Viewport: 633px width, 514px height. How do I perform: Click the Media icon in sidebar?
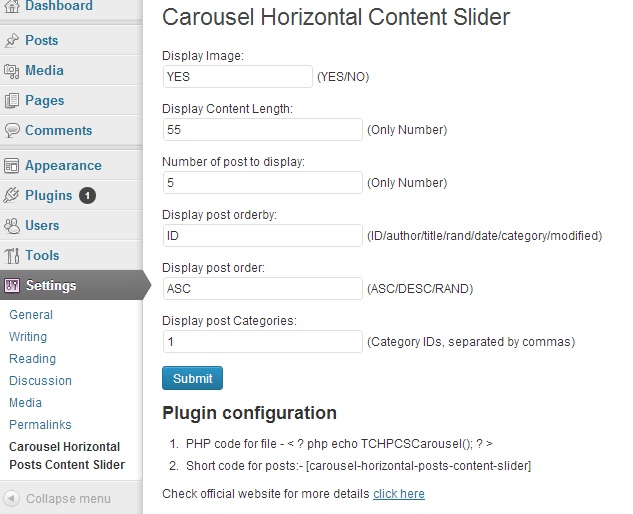point(12,71)
